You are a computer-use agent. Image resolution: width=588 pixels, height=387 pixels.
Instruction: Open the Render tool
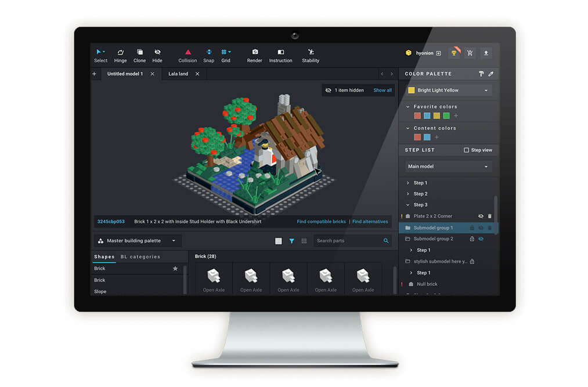click(x=254, y=55)
